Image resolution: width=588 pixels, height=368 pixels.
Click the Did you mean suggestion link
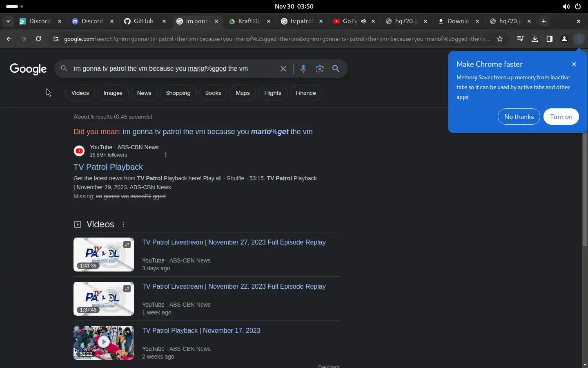pos(218,132)
